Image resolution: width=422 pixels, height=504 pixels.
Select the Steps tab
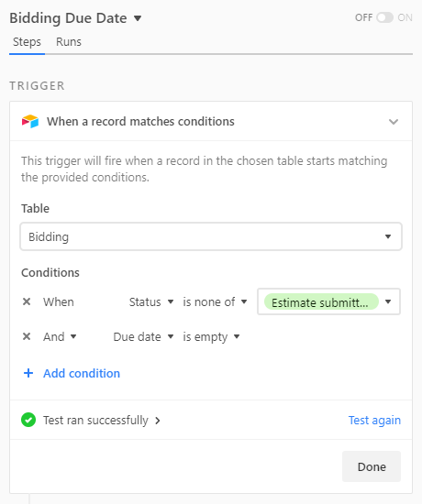pyautogui.click(x=27, y=42)
